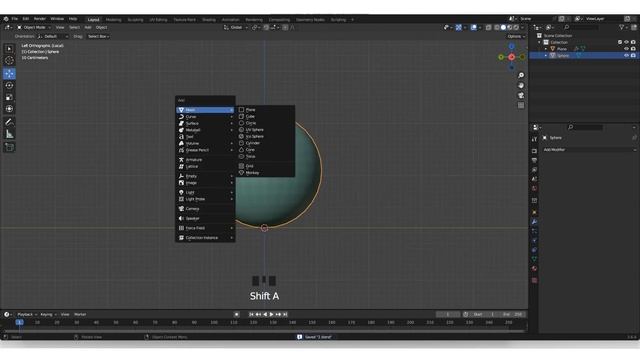Add a Plane from the Mesh submenu
Screen dimensions: 640x360
[265, 110]
